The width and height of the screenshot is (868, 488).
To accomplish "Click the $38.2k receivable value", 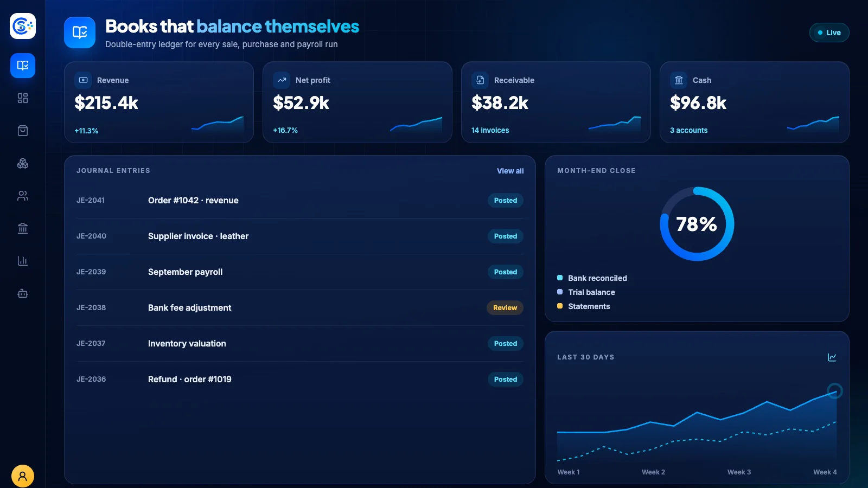I will (x=500, y=102).
